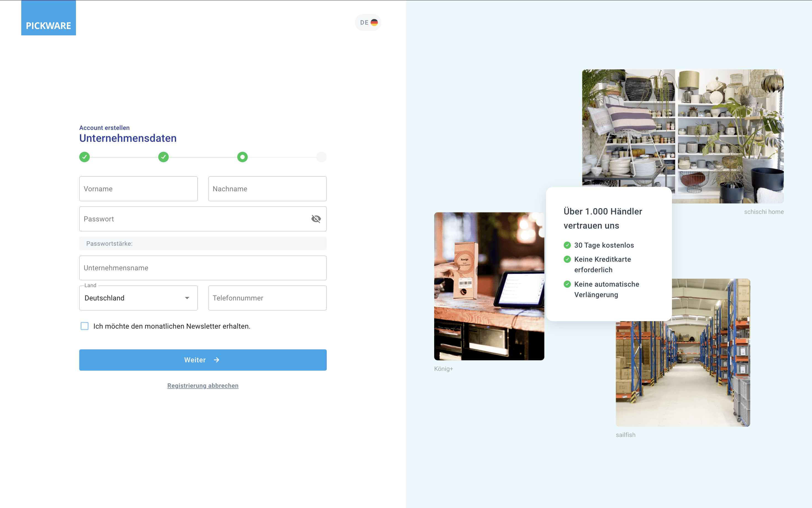Focus the Vorname input field
This screenshot has width=812, height=508.
point(138,189)
